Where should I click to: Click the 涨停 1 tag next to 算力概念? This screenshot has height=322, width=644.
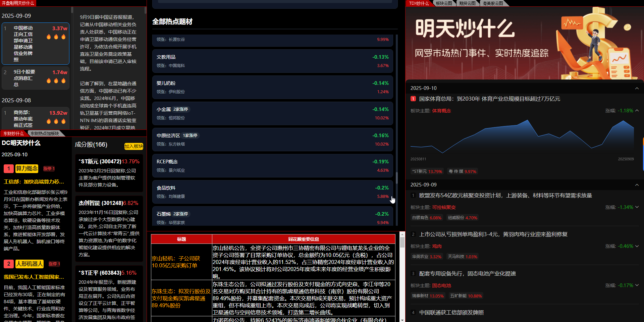point(49,168)
